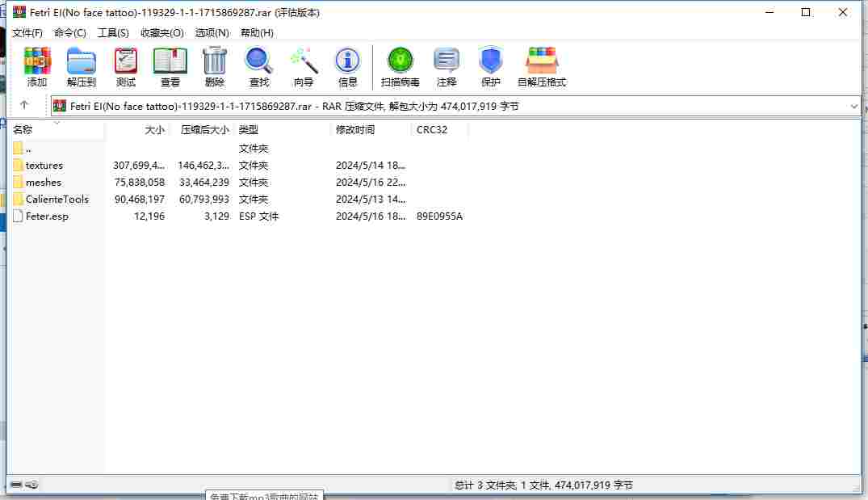Open the 文件(F) menu
This screenshot has height=500, width=868.
27,32
